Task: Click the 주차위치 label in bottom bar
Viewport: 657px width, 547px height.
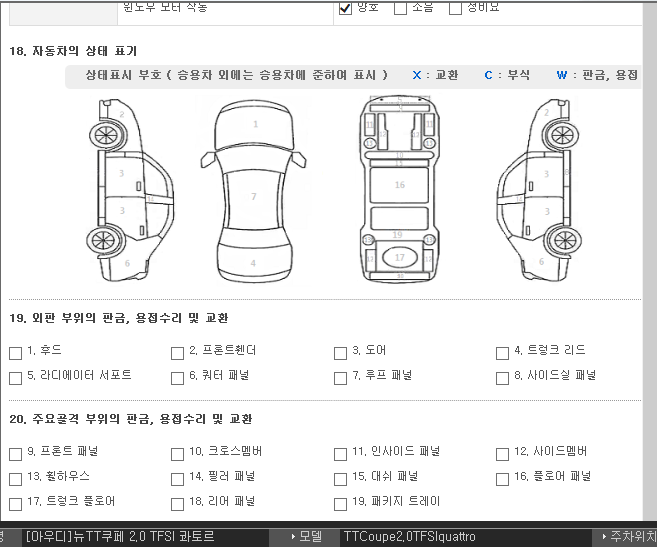Action: (x=632, y=537)
